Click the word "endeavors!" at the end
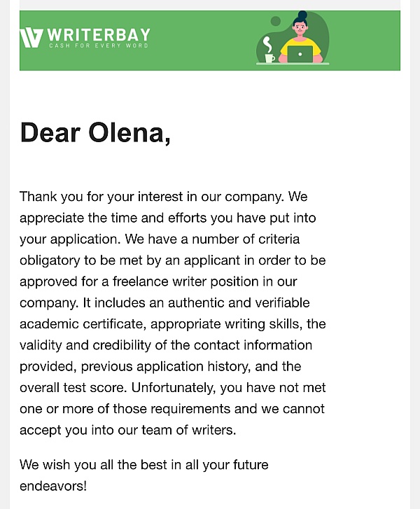The height and width of the screenshot is (509, 420). 53,485
